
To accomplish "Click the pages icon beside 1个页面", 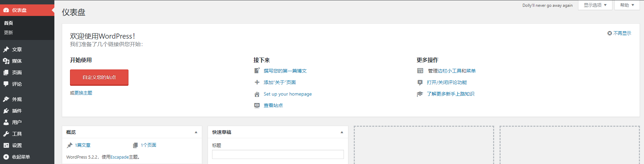I will [x=135, y=145].
